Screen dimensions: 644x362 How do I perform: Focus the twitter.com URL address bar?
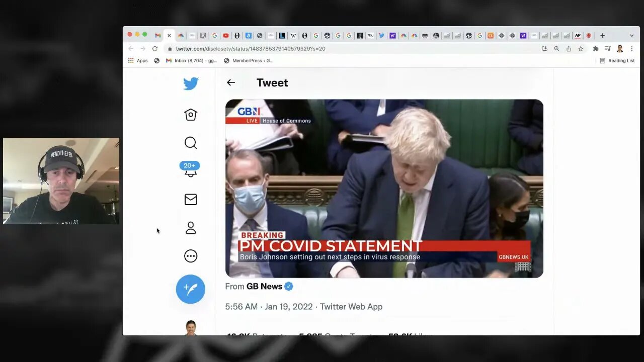pyautogui.click(x=352, y=49)
